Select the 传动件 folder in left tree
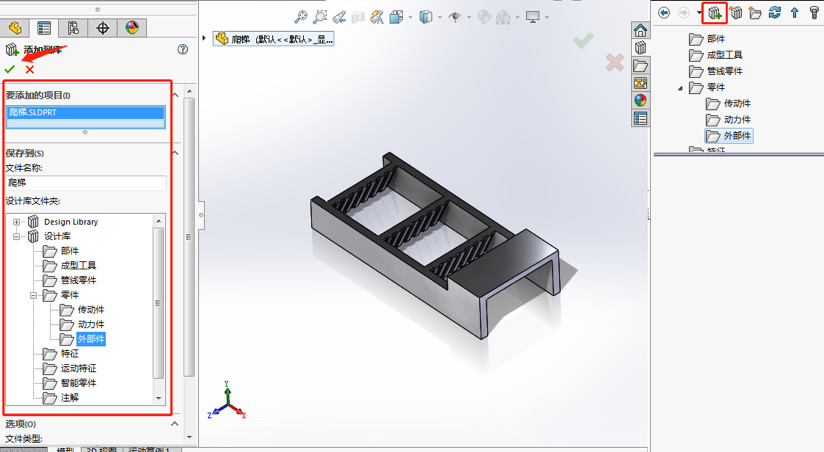 (x=90, y=310)
